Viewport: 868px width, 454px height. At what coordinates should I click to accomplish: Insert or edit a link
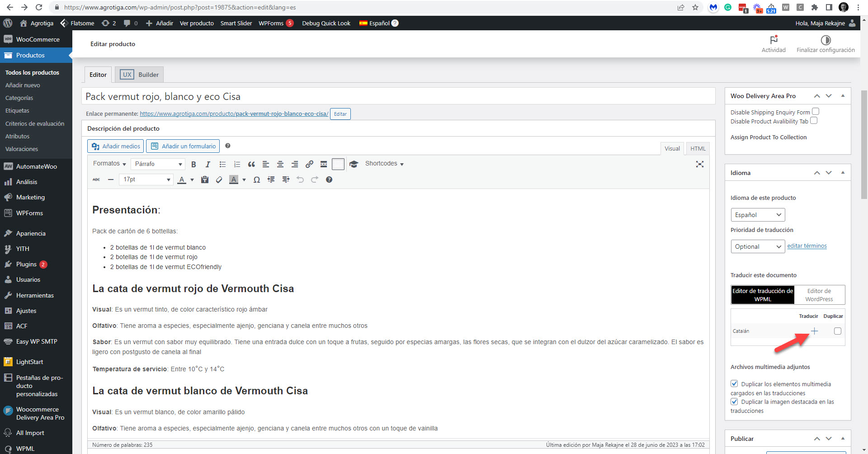point(309,164)
